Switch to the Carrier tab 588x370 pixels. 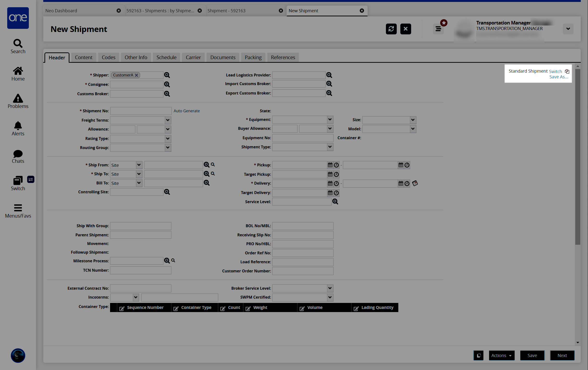coord(193,57)
